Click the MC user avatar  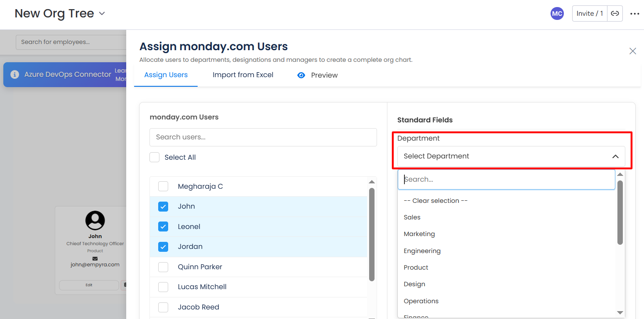pos(557,14)
